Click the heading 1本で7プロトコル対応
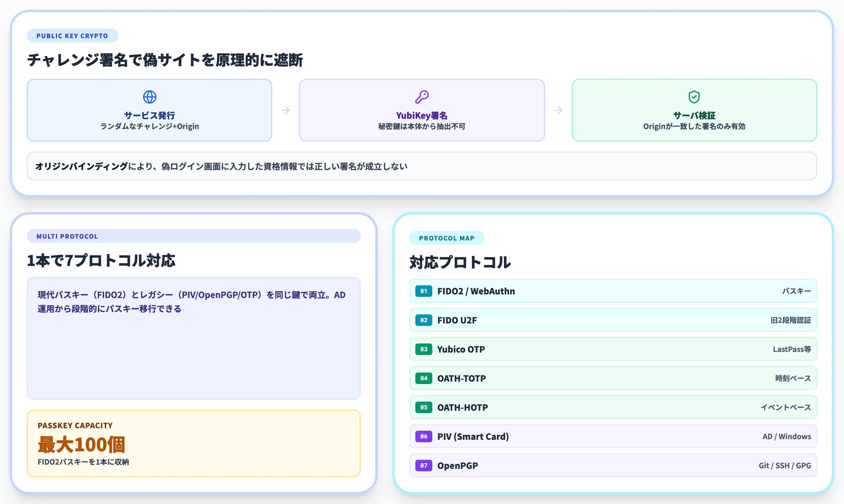The height and width of the screenshot is (504, 844). tap(101, 260)
